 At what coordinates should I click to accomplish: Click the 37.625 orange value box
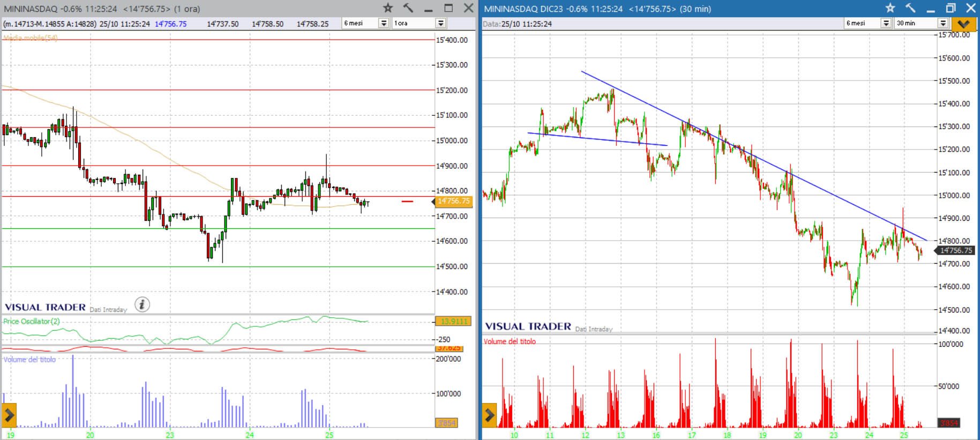click(449, 348)
